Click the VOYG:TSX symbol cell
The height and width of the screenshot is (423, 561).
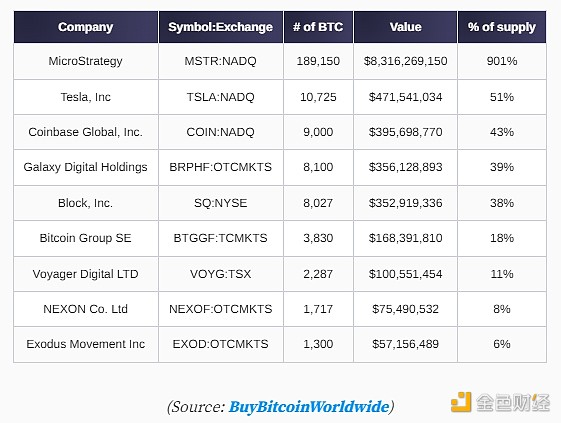tap(221, 274)
